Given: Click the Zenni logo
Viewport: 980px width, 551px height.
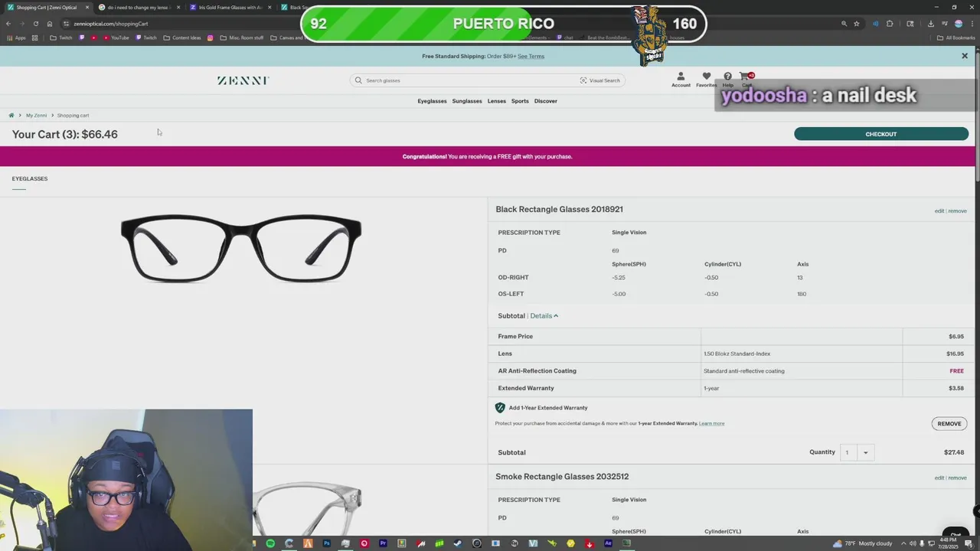Looking at the screenshot, I should coord(243,80).
